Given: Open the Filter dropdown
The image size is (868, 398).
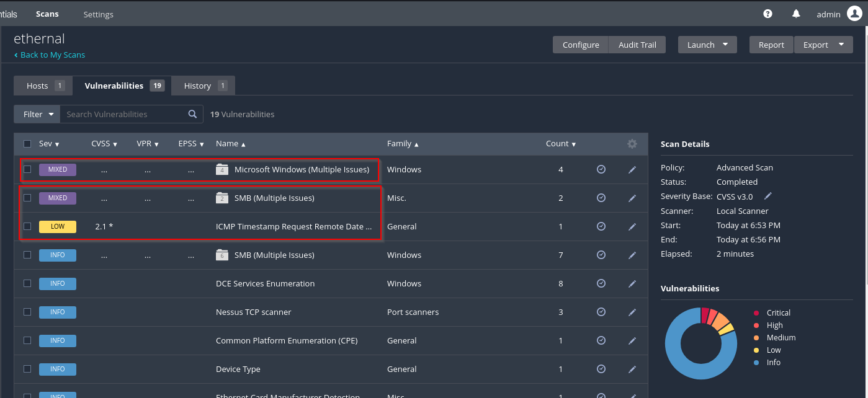Looking at the screenshot, I should coord(37,114).
